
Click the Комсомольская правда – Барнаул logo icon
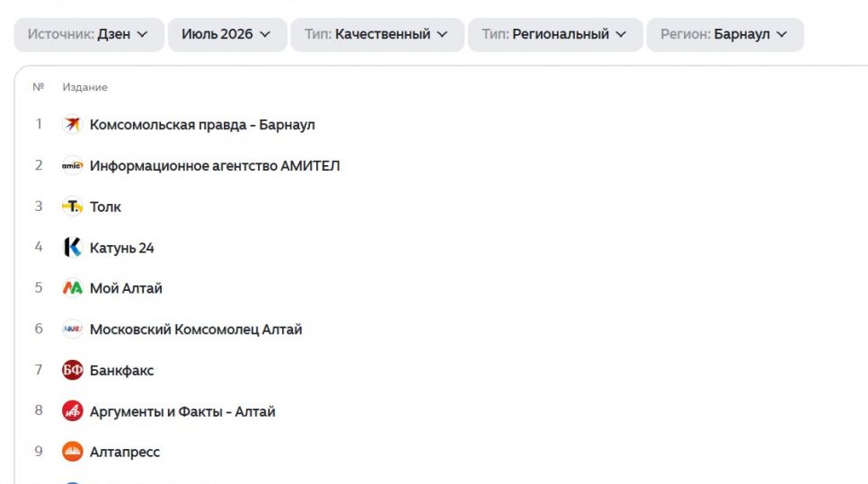73,125
